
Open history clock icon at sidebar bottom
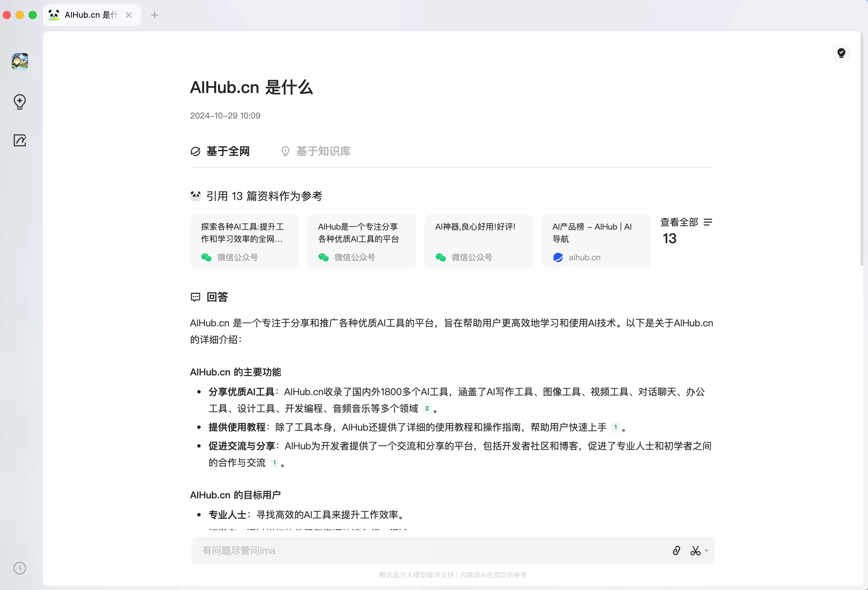19,568
